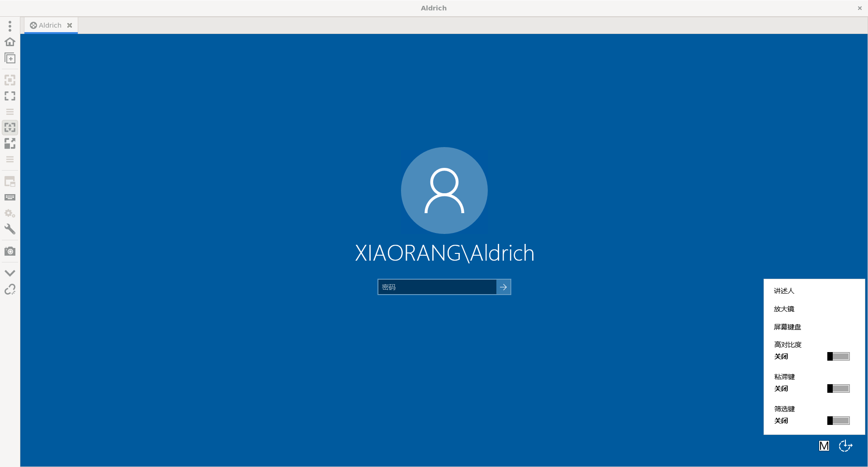The height and width of the screenshot is (467, 868).
Task: Click the 筛选键 label
Action: 784,409
